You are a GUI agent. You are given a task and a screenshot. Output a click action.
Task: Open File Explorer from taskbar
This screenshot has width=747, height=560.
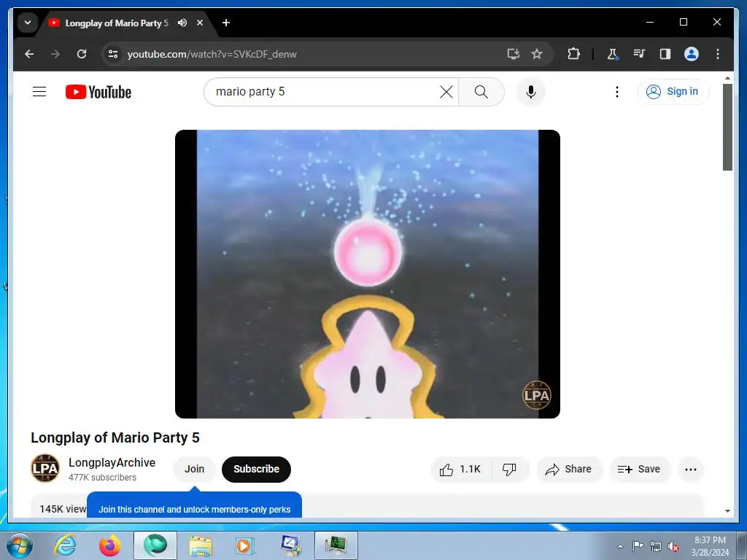pos(201,545)
